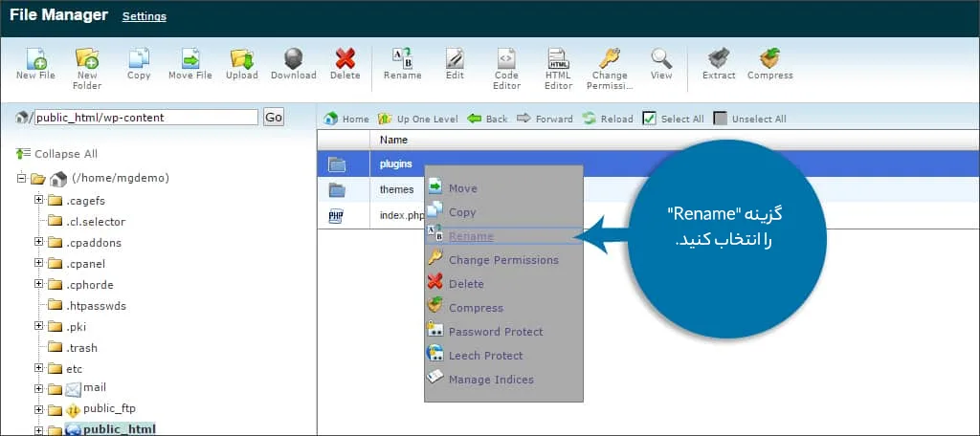Select Rename in the context menu

pyautogui.click(x=471, y=236)
